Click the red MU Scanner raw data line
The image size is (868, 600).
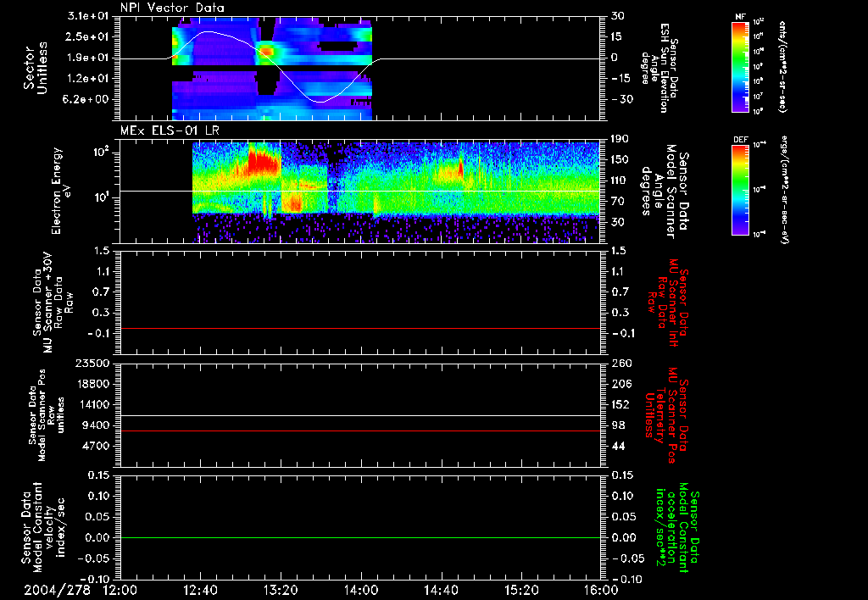tap(360, 328)
